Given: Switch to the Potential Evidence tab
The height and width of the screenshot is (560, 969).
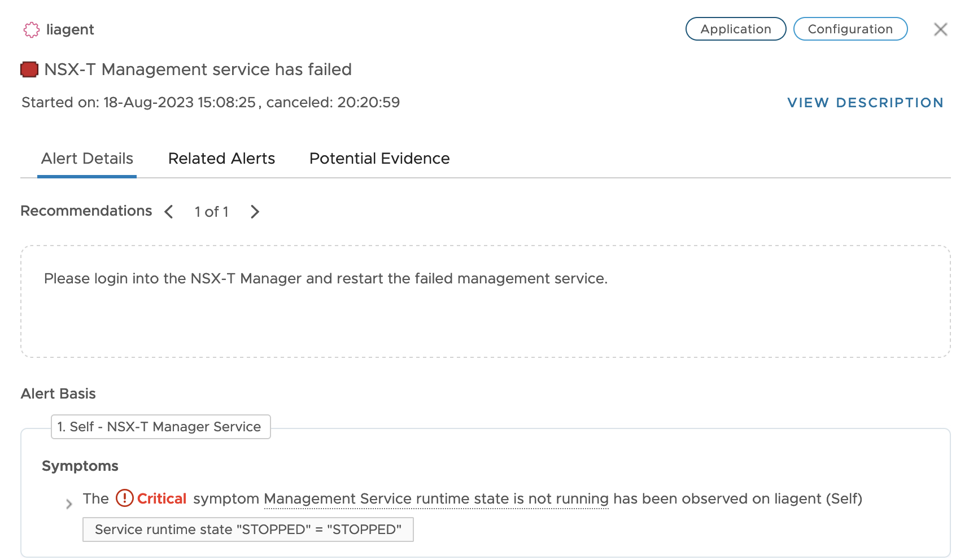Looking at the screenshot, I should [x=379, y=159].
